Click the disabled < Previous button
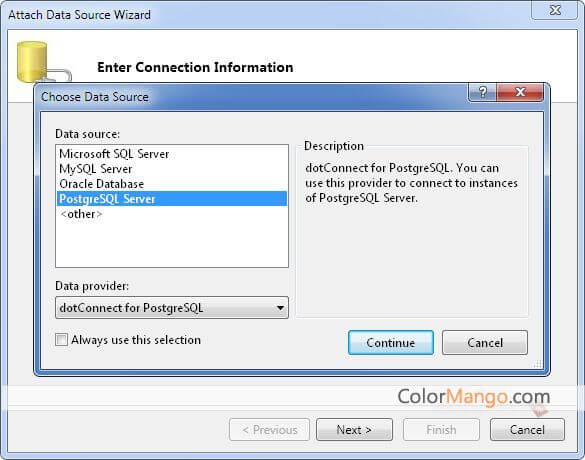585x460 pixels. point(269,430)
